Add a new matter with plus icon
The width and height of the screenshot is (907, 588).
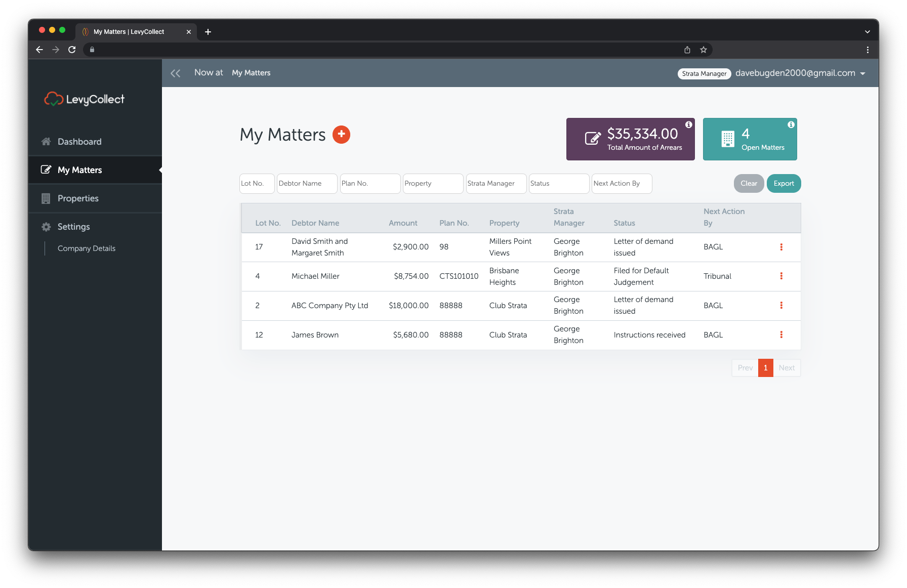(x=341, y=135)
